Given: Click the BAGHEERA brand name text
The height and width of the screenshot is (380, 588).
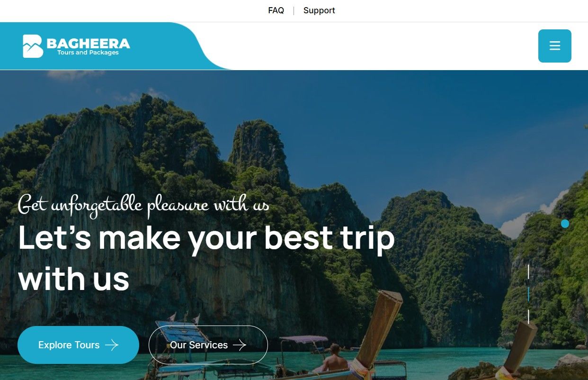Looking at the screenshot, I should [x=89, y=44].
